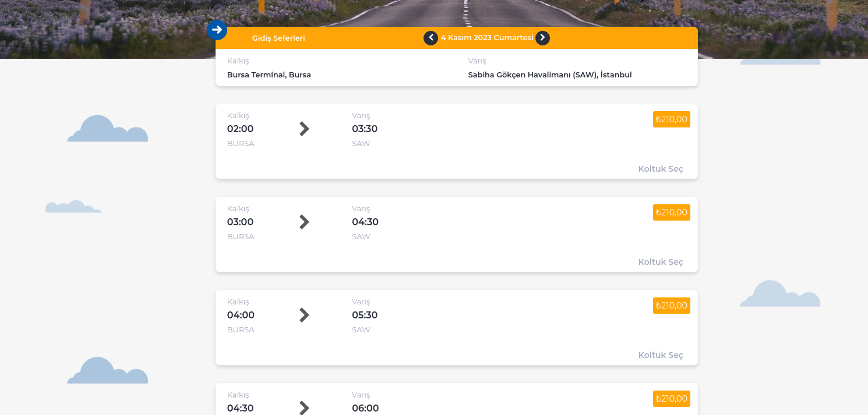Select the Bursa Terminal departure field
Screen dimensions: 868x415
269,75
